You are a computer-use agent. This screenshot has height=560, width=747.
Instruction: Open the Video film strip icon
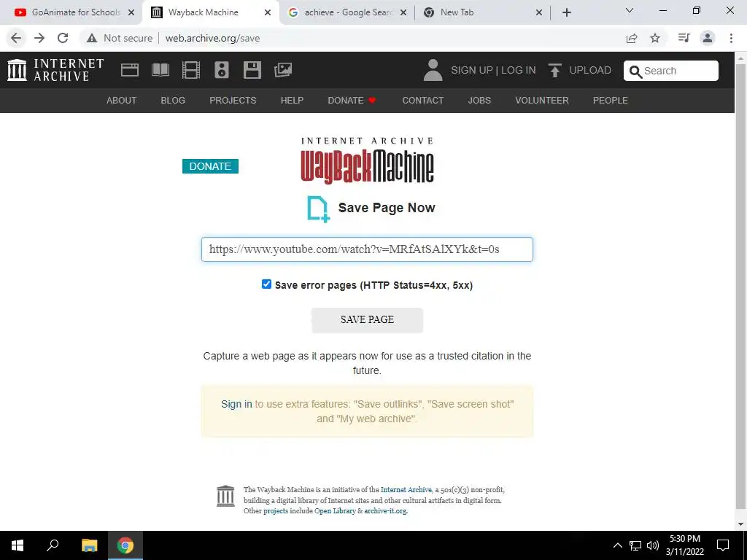click(191, 70)
